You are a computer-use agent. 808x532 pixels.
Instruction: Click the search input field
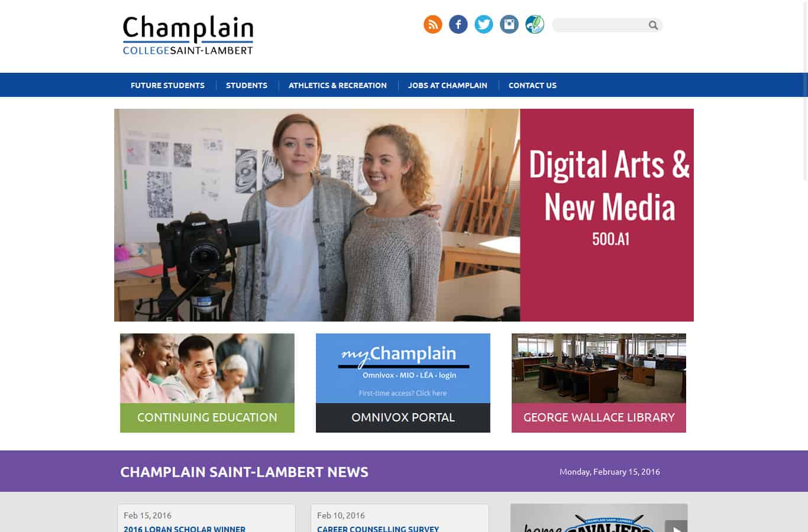tap(600, 25)
